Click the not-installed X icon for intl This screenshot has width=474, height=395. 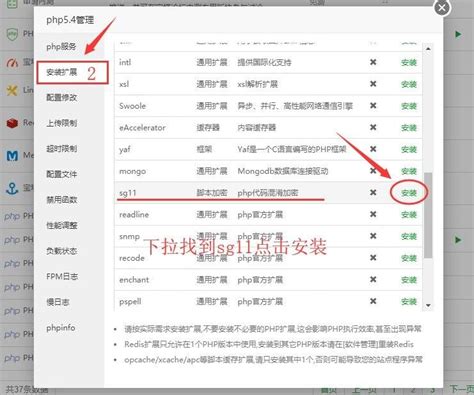pos(373,62)
